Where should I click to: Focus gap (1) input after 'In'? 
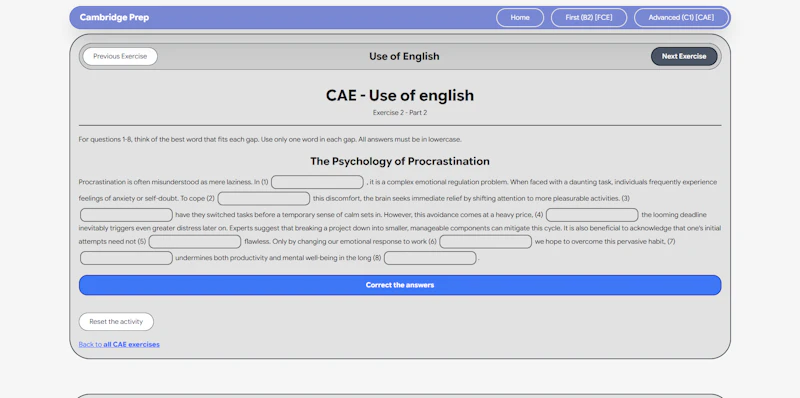click(317, 182)
